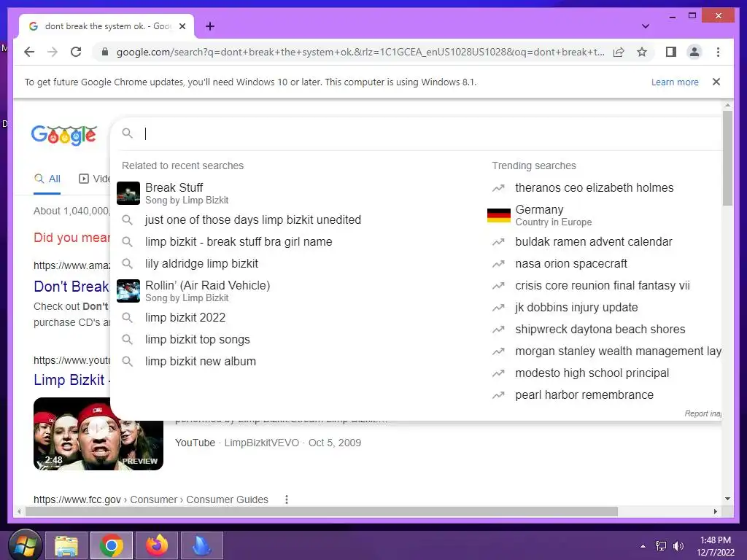This screenshot has width=747, height=560.
Task: Open the Learn more link
Action: pyautogui.click(x=675, y=82)
